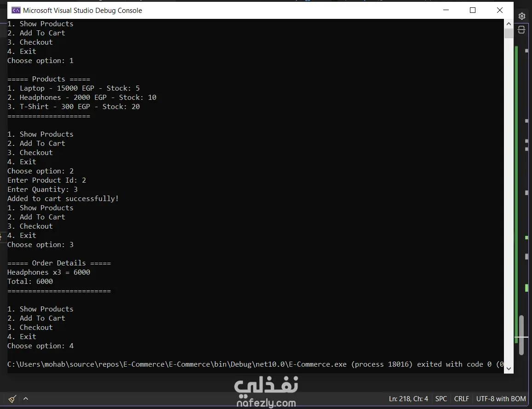Click the console vertical scrollbar thumb
This screenshot has height=409, width=532.
tap(509, 34)
